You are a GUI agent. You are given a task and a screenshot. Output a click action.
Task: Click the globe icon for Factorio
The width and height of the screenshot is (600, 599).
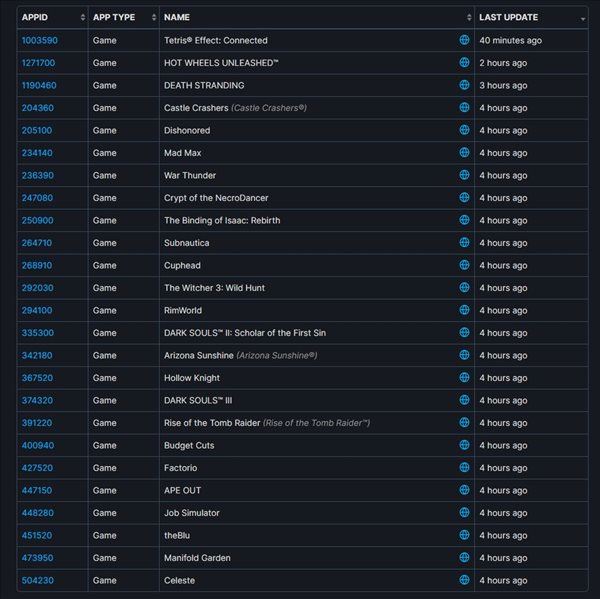coord(464,467)
